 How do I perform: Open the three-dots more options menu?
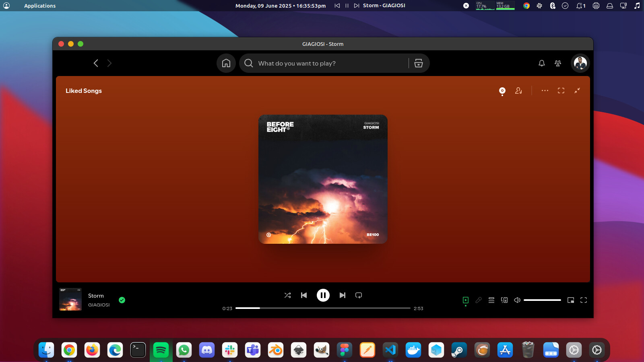click(x=545, y=90)
